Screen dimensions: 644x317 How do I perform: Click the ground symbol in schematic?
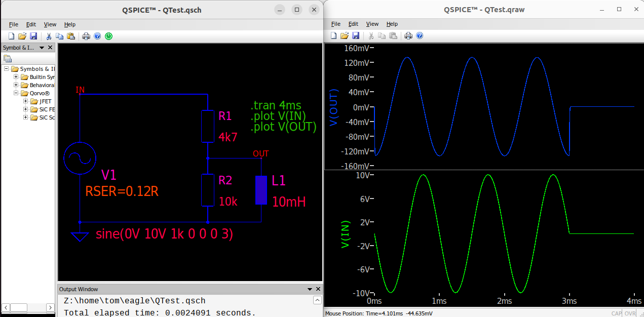coord(80,236)
